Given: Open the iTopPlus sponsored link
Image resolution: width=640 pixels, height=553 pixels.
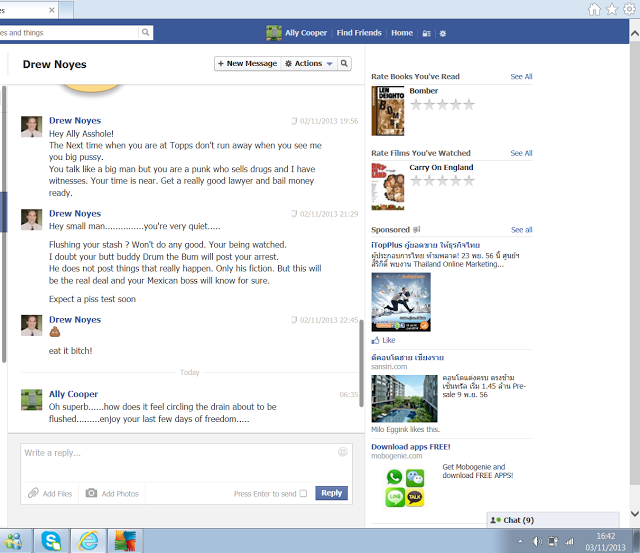Looking at the screenshot, I should pyautogui.click(x=426, y=245).
